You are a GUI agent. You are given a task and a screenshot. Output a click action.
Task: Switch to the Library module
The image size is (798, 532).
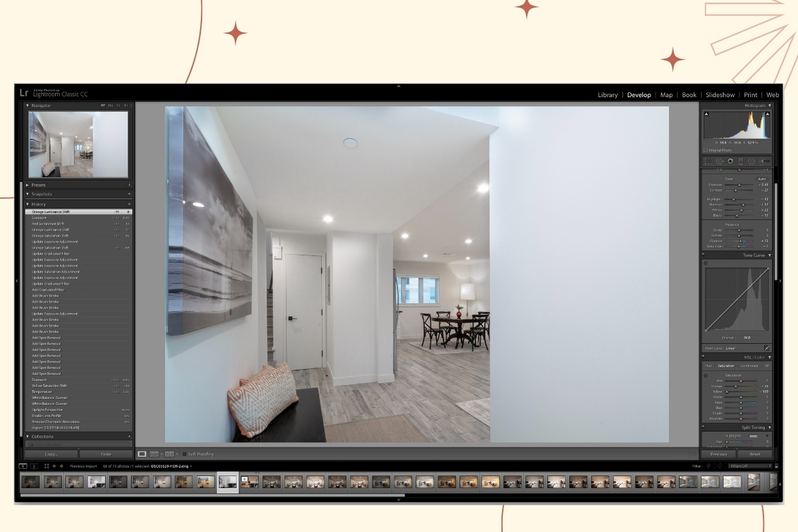(x=607, y=94)
